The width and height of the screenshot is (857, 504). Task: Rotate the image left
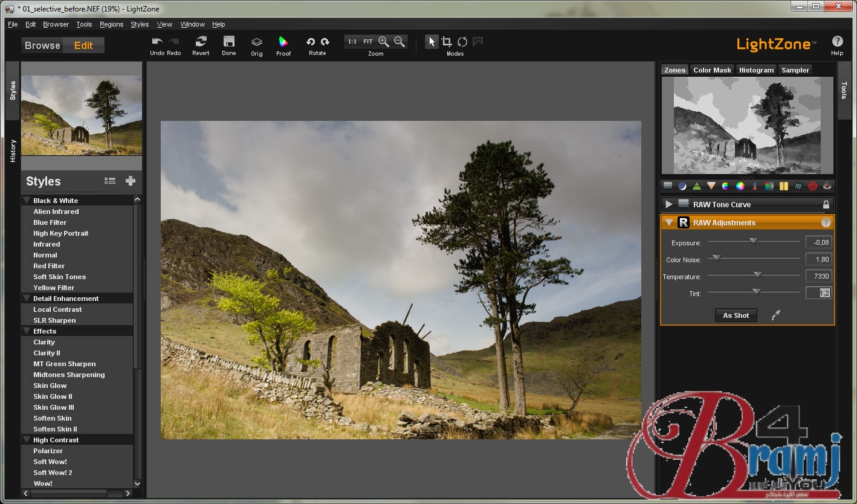310,42
